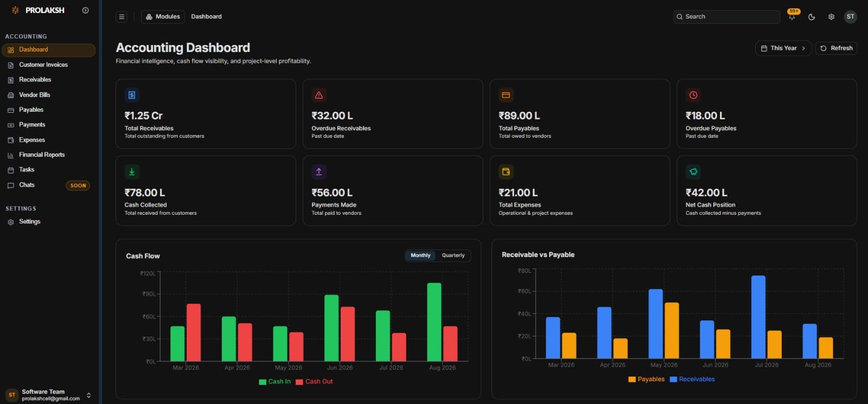Click the Vendor Bills sidebar icon
The image size is (868, 404).
pos(11,95)
